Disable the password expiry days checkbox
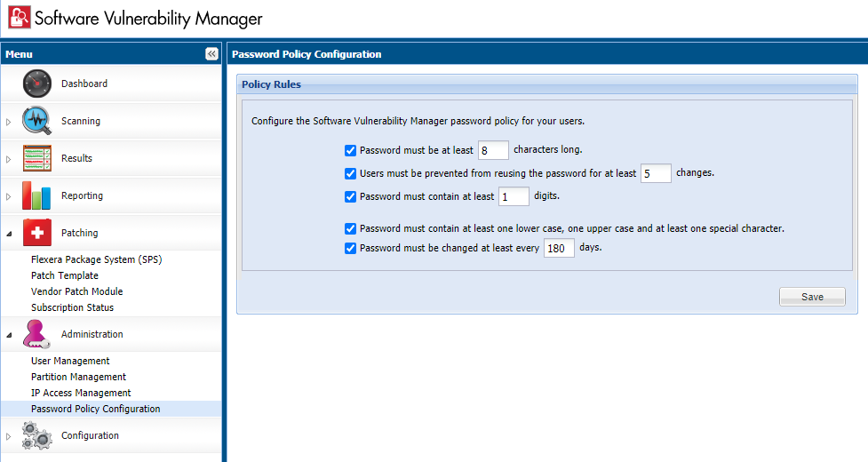868x462 pixels. point(350,249)
